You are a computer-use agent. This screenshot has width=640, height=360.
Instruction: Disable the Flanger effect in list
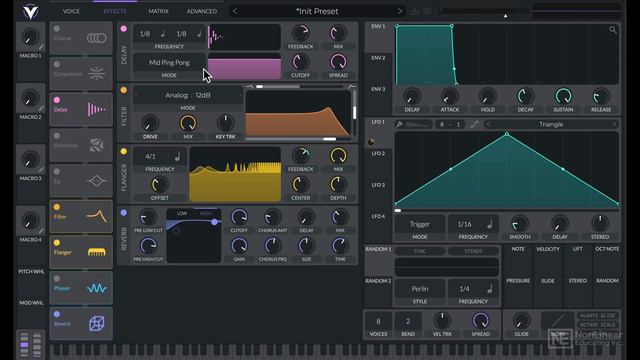tap(57, 243)
